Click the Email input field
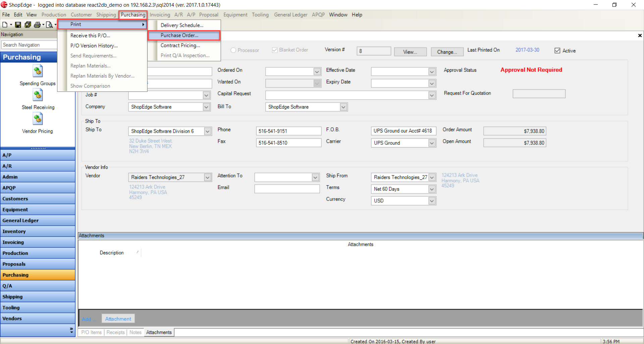 click(287, 189)
